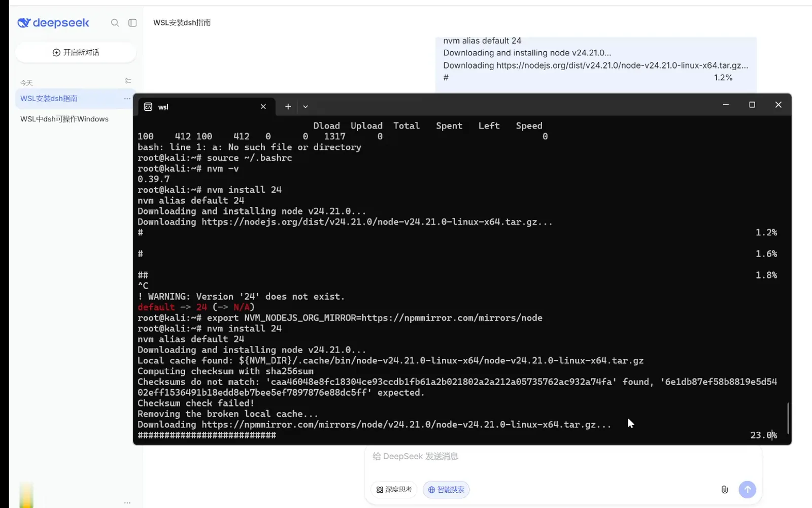Start a new chat with 开启新对话
The image size is (812, 508).
[76, 52]
